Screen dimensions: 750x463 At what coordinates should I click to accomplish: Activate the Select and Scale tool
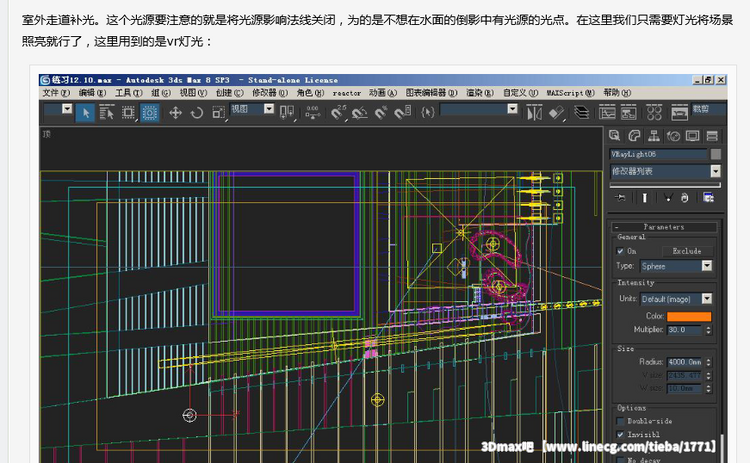click(x=218, y=113)
